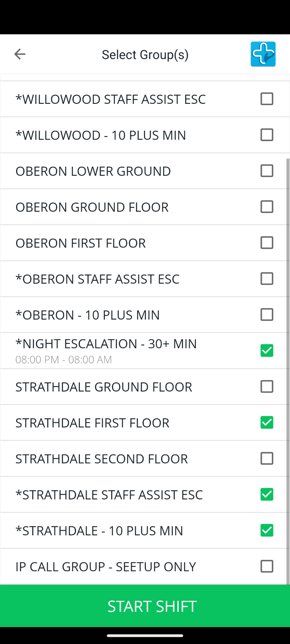Enable the WILLOWOOD - 10 PLUS MIN group
The image size is (290, 644).
point(267,135)
